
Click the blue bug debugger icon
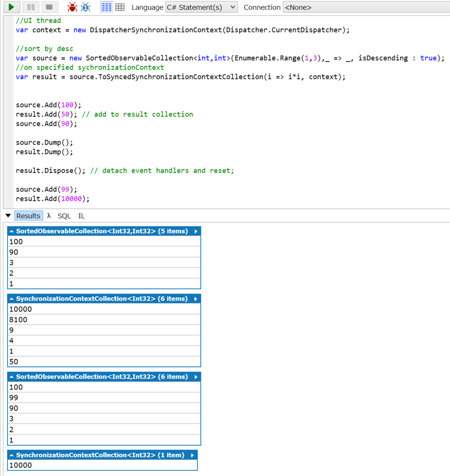86,7
